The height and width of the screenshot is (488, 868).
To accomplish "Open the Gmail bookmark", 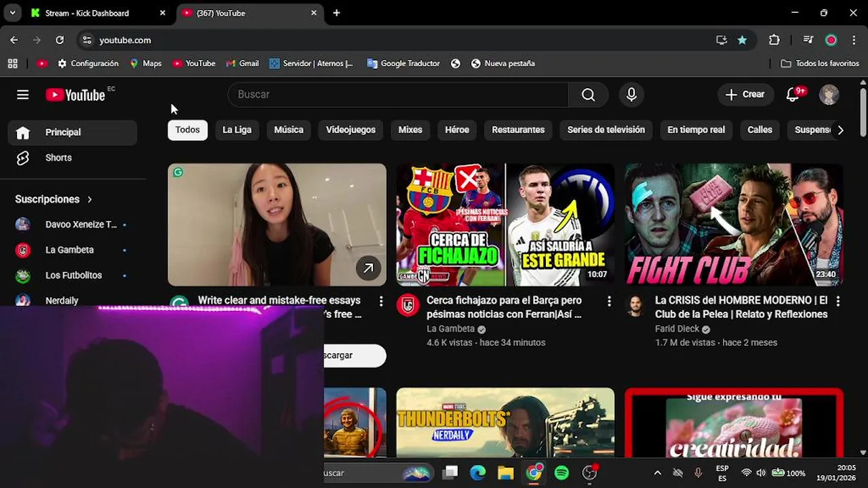I will 242,63.
